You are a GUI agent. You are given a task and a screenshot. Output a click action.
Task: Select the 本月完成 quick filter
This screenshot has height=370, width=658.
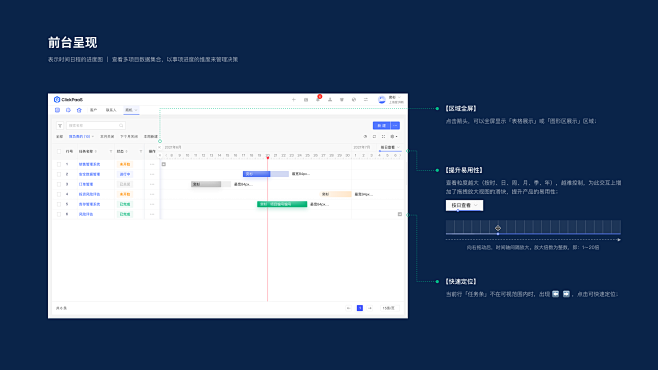107,136
